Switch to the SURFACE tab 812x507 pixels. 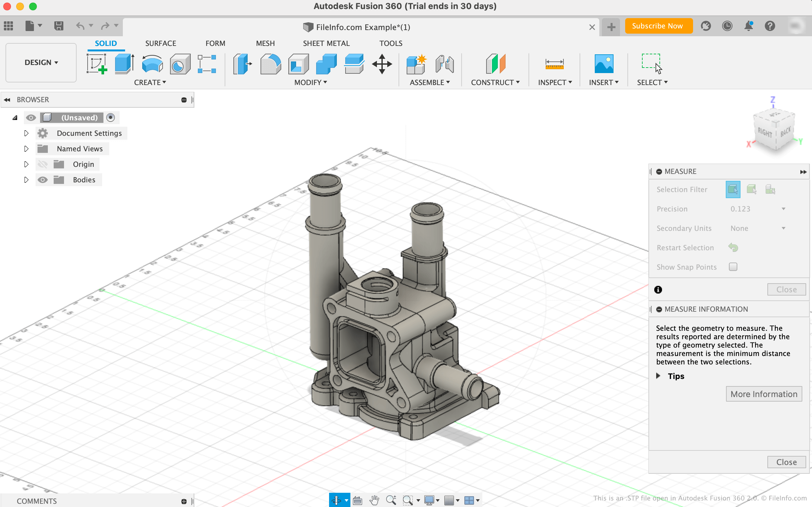[x=161, y=43]
